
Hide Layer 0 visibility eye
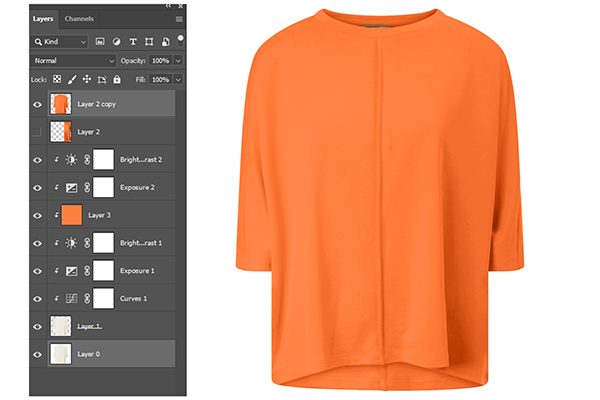(x=38, y=354)
